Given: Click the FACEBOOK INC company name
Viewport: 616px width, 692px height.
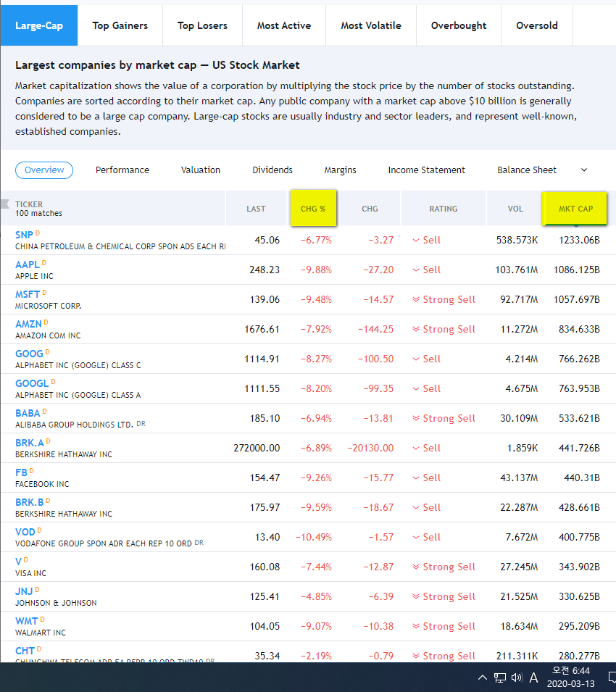Looking at the screenshot, I should point(42,484).
